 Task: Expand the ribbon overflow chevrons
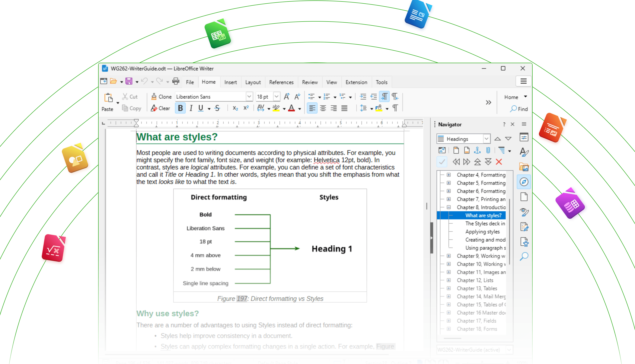point(488,102)
